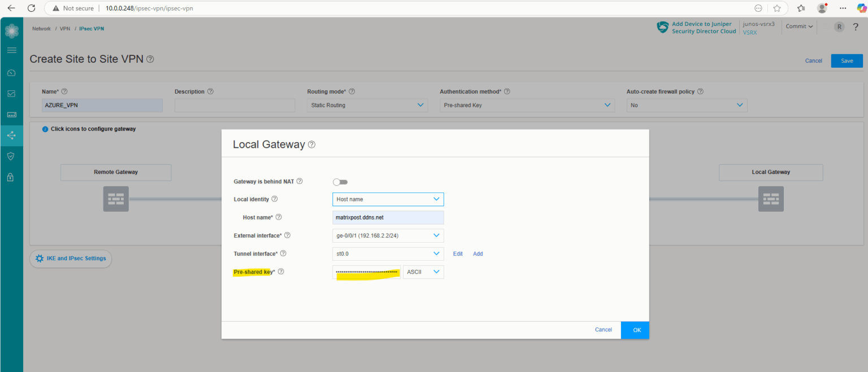Select the Dashboard speedometer icon in sidebar
868x372 pixels.
point(11,72)
